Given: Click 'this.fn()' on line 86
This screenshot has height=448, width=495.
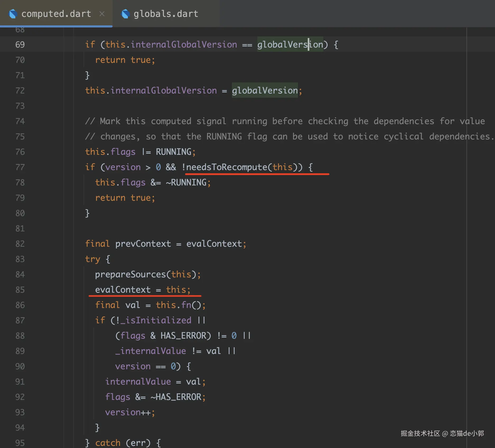Looking at the screenshot, I should (179, 305).
